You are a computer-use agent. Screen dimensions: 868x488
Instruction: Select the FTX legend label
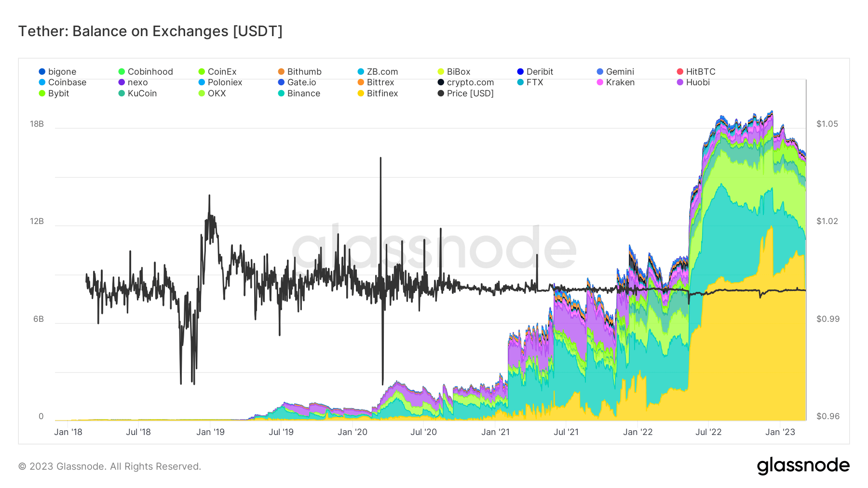pyautogui.click(x=535, y=82)
